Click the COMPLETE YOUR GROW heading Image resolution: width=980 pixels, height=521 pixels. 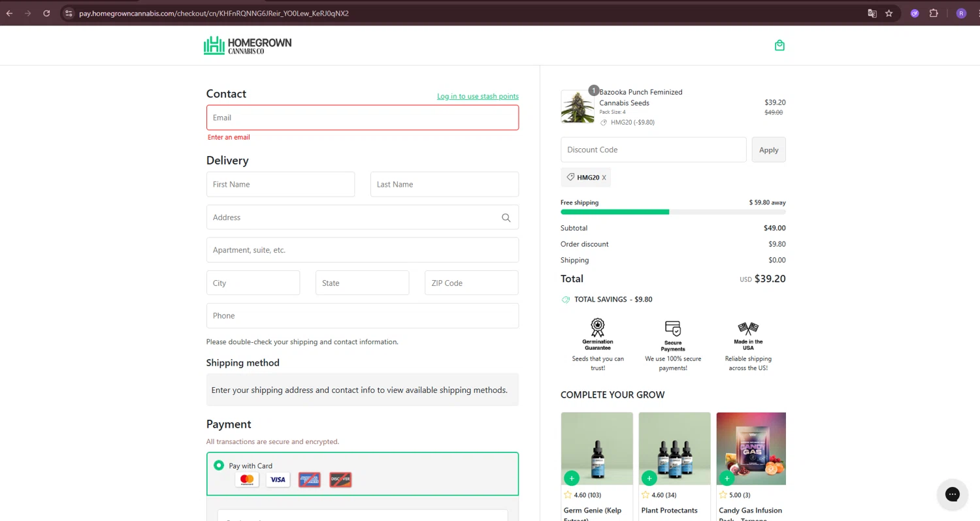coord(613,395)
